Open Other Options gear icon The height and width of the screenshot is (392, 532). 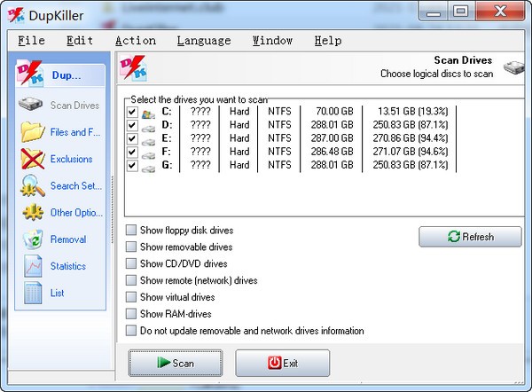click(x=33, y=212)
